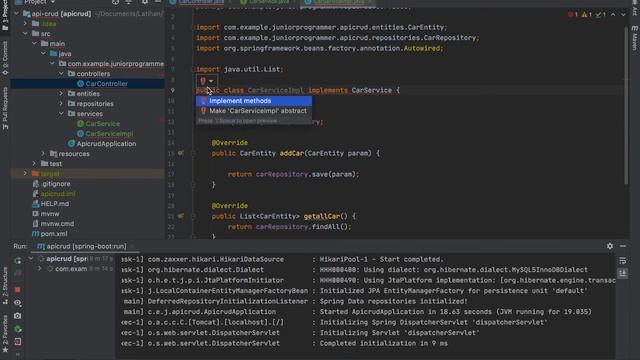Viewport: 640px width, 360px height.
Task: Stop the running application with red square
Action: pos(18,289)
